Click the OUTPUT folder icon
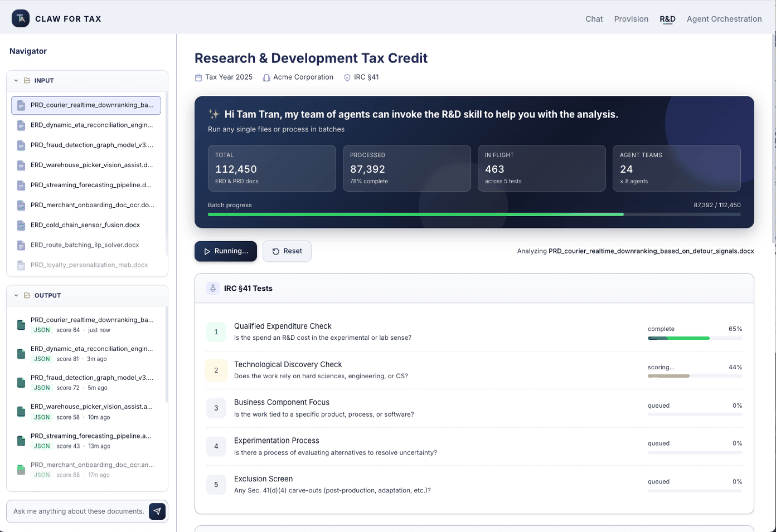The width and height of the screenshot is (776, 532). coord(27,295)
